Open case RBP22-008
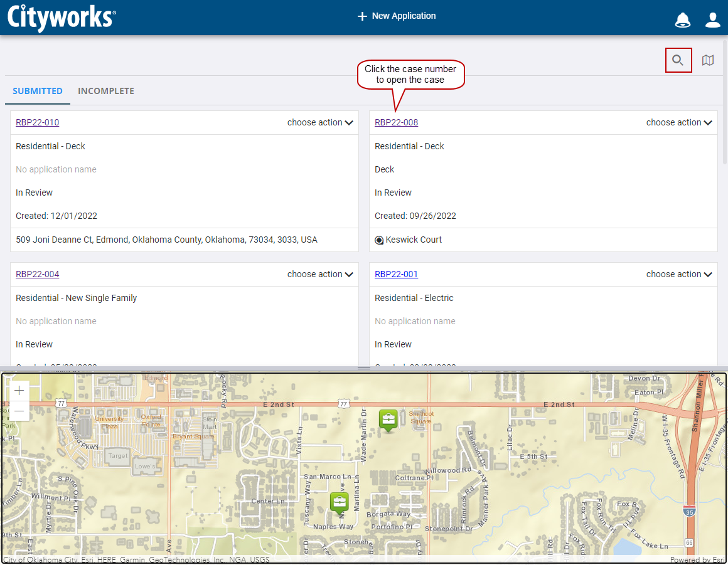Screen dimensions: 728x565 (x=396, y=122)
